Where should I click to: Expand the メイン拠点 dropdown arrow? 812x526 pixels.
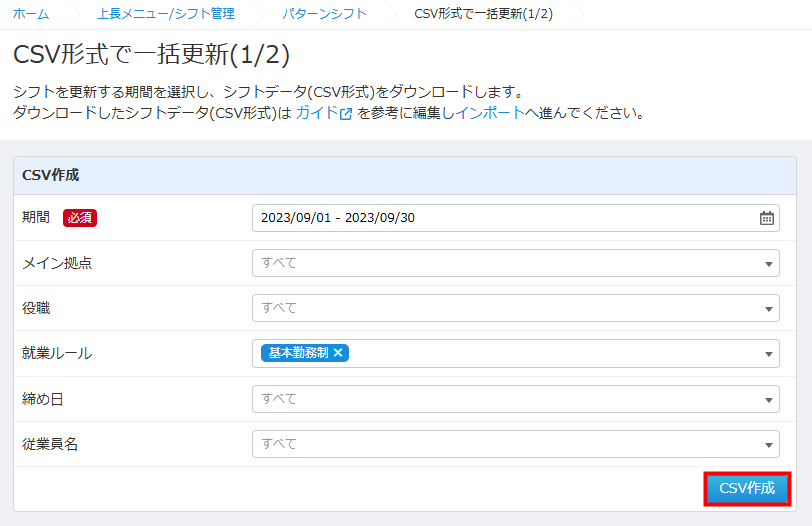[x=768, y=264]
